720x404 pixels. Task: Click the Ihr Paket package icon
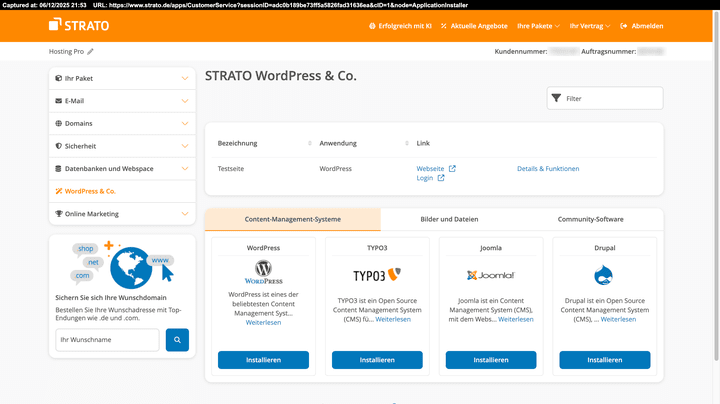[58, 78]
